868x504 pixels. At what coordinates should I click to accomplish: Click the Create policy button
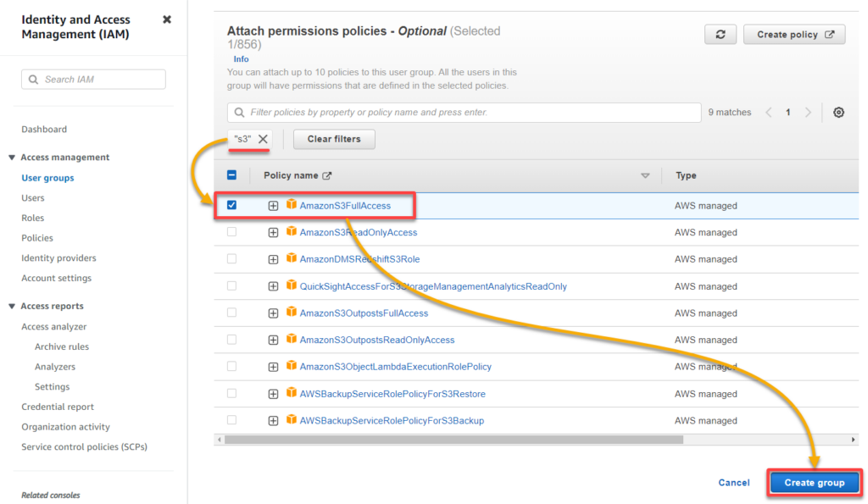click(x=794, y=34)
